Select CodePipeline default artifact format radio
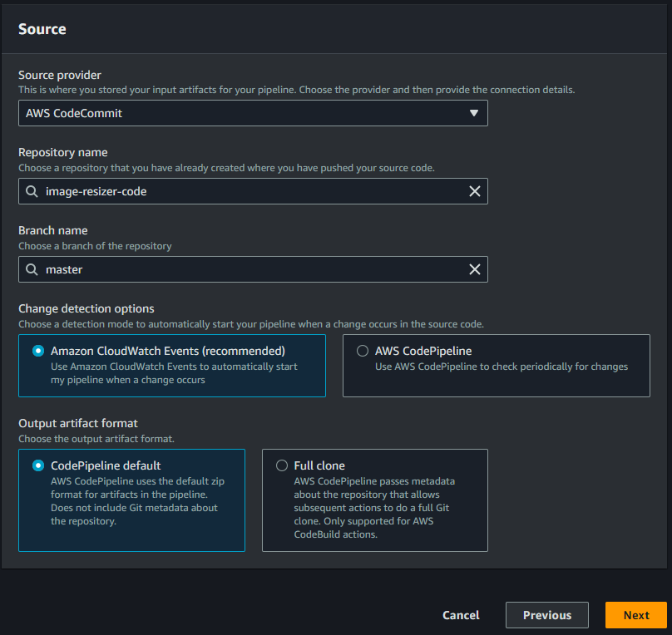This screenshot has width=672, height=635. pos(38,465)
